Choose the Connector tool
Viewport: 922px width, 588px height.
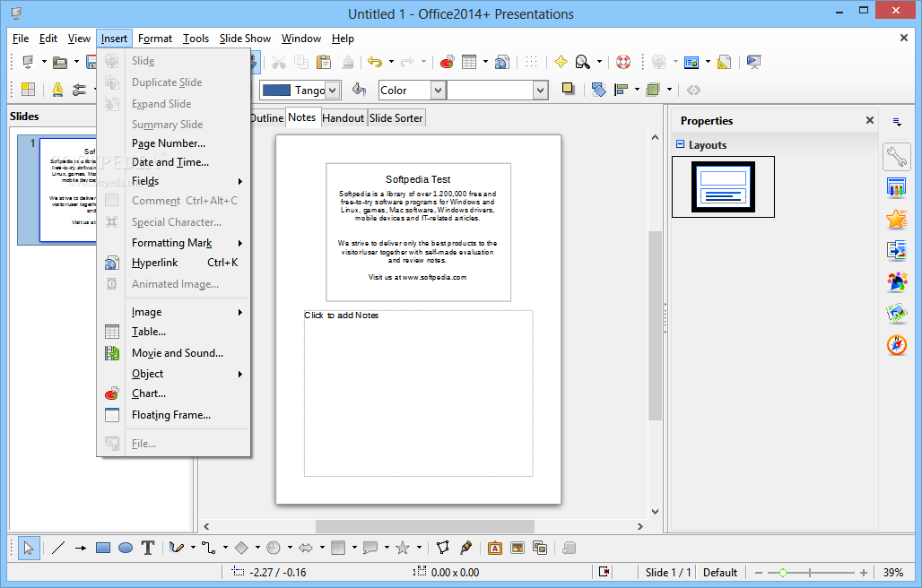point(208,548)
